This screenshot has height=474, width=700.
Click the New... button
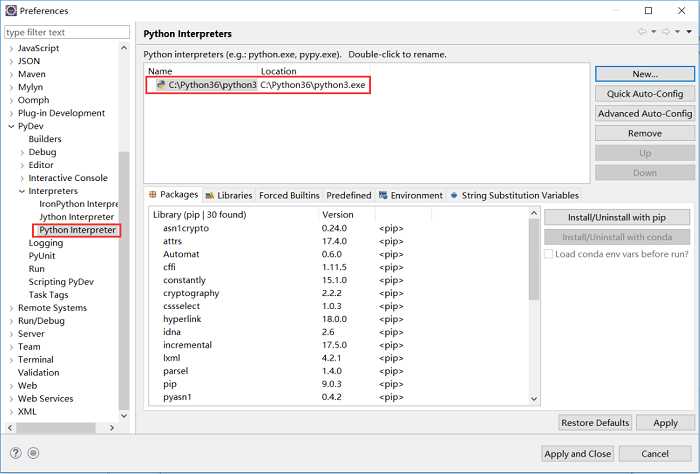pos(645,74)
